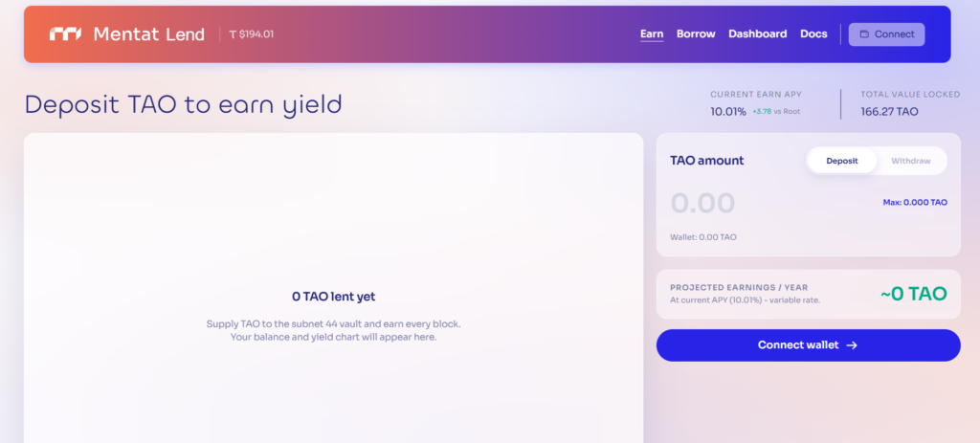The image size is (980, 443).
Task: Click the 10.01% current earn APY value
Action: point(728,112)
